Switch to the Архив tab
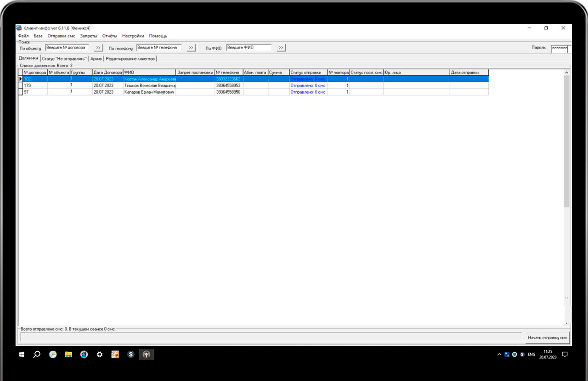The width and height of the screenshot is (588, 381). point(96,59)
